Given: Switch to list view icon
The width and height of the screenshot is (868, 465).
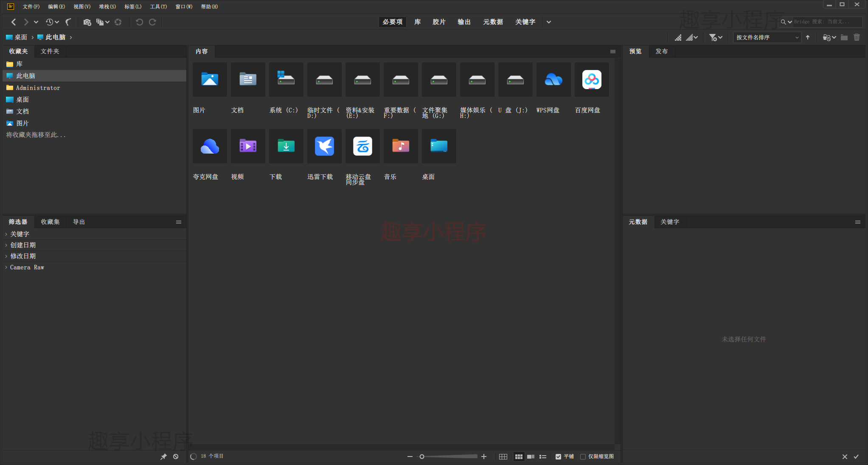Looking at the screenshot, I should (x=543, y=457).
